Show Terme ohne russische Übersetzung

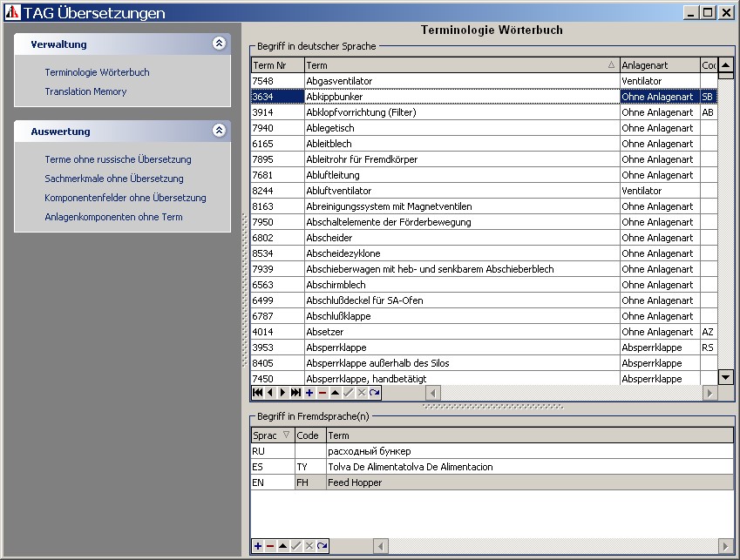click(118, 159)
